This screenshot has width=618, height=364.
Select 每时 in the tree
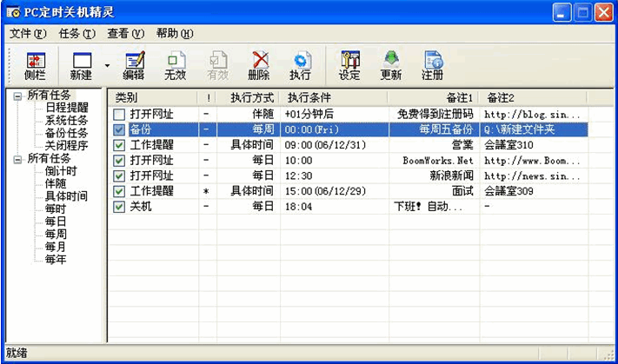[56, 208]
